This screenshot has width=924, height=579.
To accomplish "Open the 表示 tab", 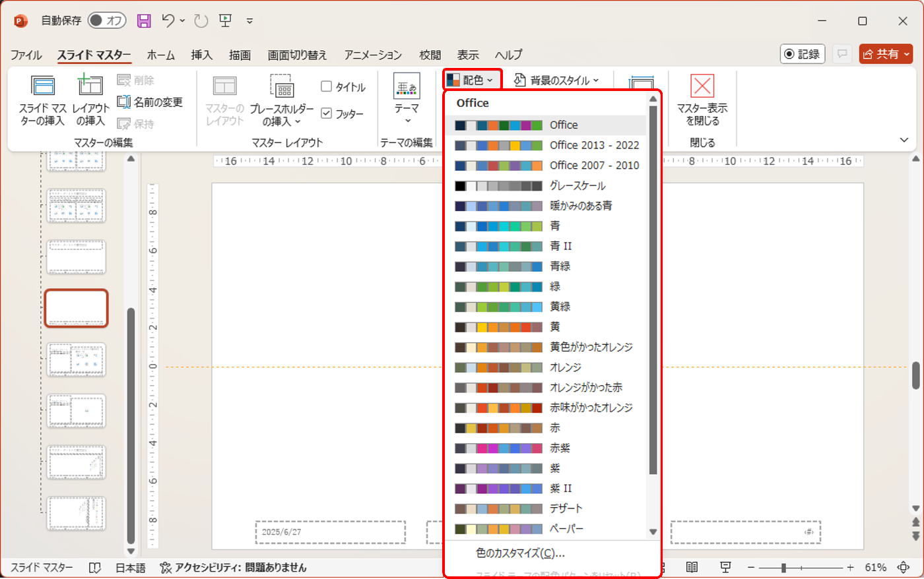I will 468,55.
